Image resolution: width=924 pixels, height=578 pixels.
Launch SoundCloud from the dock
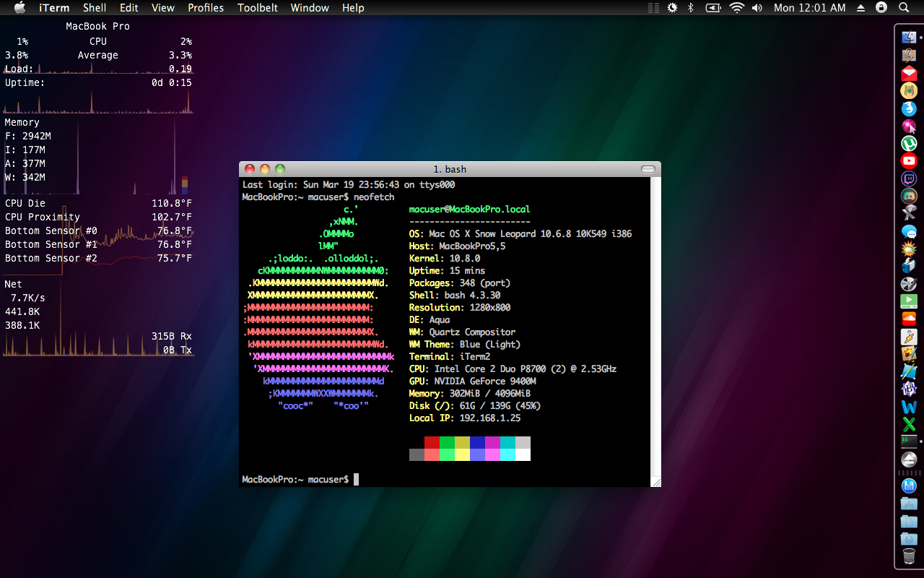(909, 318)
